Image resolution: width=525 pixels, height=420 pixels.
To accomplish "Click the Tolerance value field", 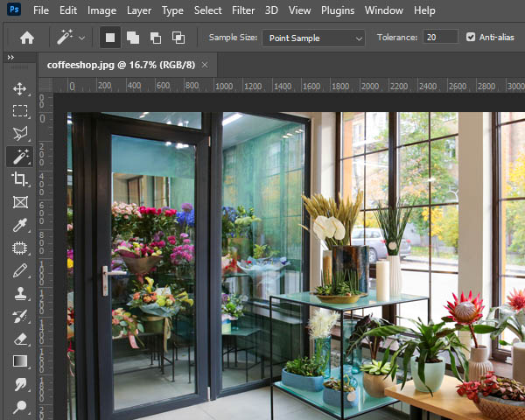I will point(440,37).
